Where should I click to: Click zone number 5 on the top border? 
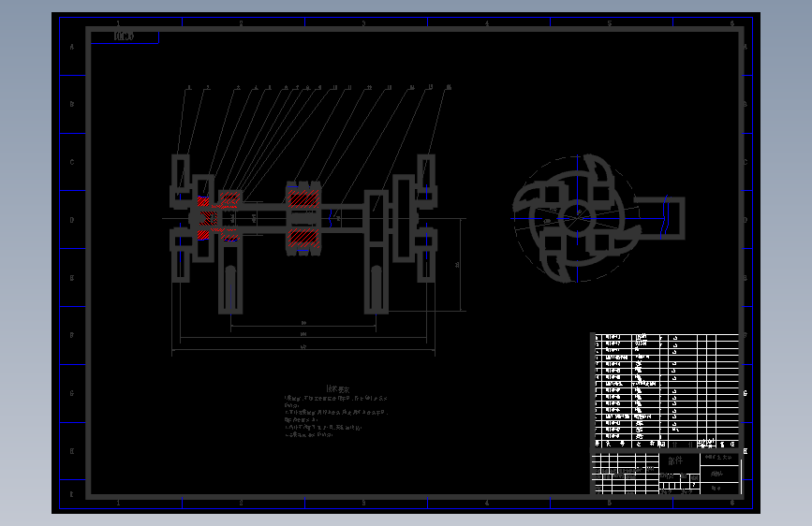point(610,23)
